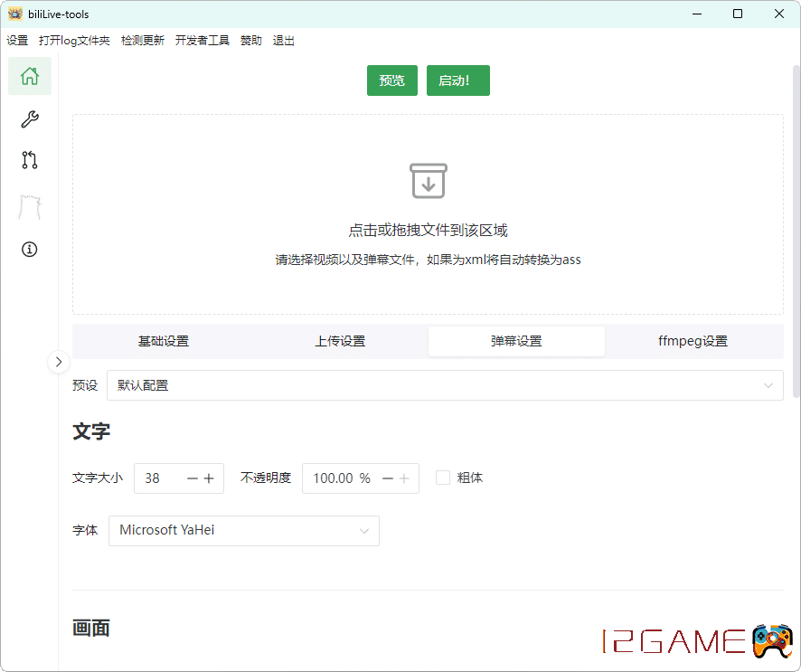Click the biliLive-tools app icon in title bar
The width and height of the screenshot is (801, 672).
(15, 14)
